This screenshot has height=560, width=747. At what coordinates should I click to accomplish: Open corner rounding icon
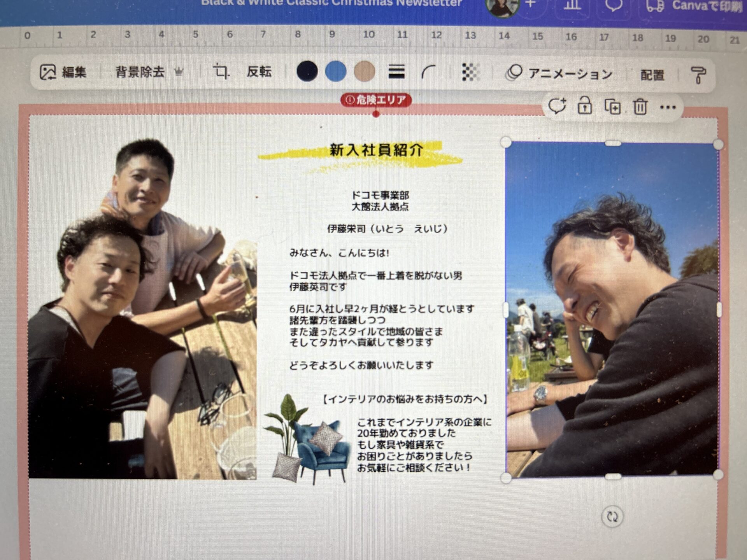[x=429, y=72]
